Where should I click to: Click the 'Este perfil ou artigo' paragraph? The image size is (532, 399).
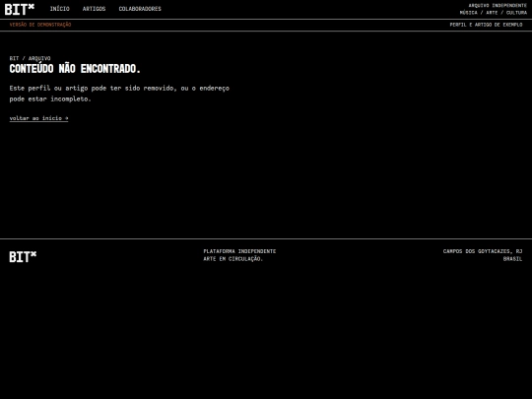[119, 94]
